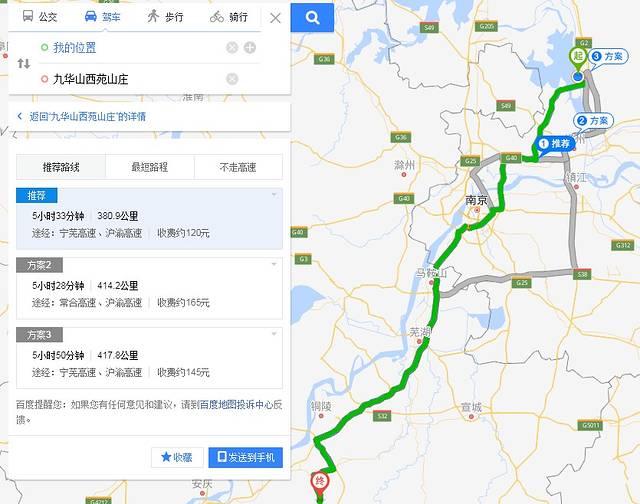Click the red 终 destination marker
Image resolution: width=640 pixels, height=504 pixels.
pyautogui.click(x=320, y=484)
